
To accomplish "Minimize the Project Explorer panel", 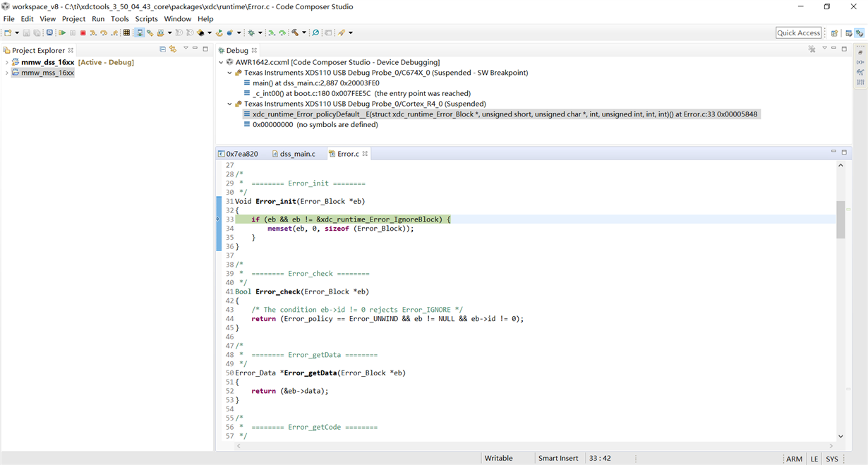I will point(195,49).
